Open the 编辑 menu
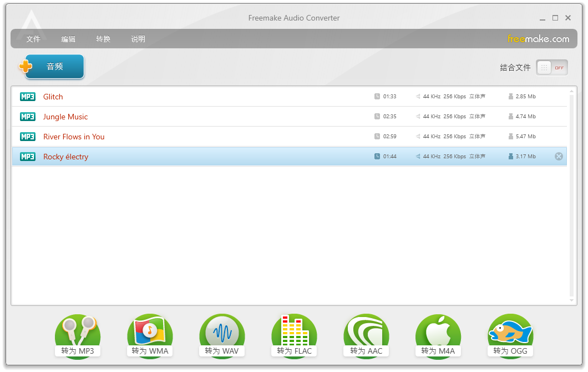The width and height of the screenshot is (588, 372). pyautogui.click(x=68, y=39)
